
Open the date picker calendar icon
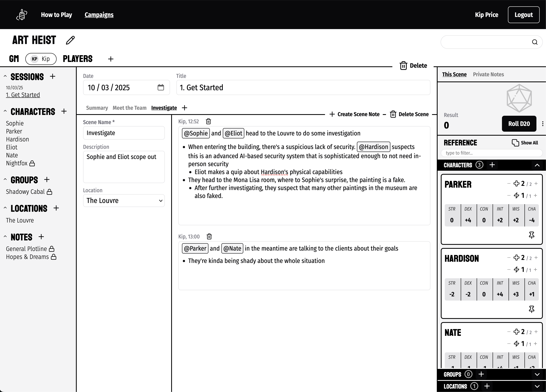161,87
